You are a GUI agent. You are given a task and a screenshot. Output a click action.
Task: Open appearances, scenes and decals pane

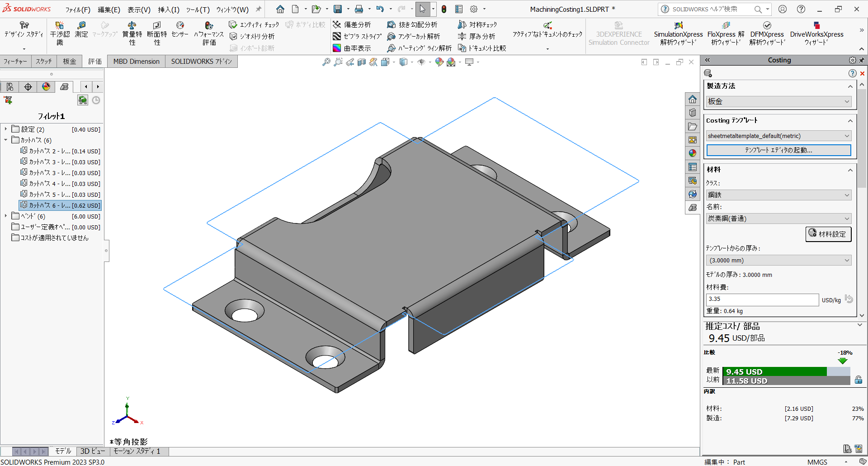[693, 153]
